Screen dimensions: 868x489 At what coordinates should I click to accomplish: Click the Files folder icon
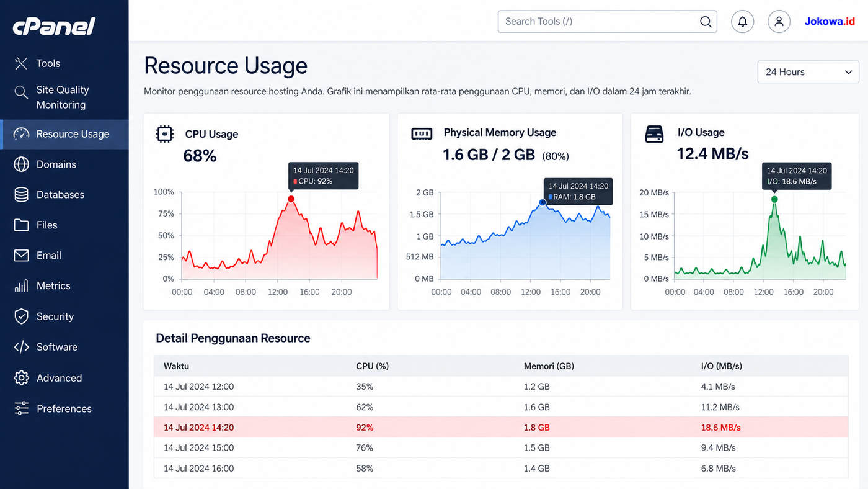point(21,225)
